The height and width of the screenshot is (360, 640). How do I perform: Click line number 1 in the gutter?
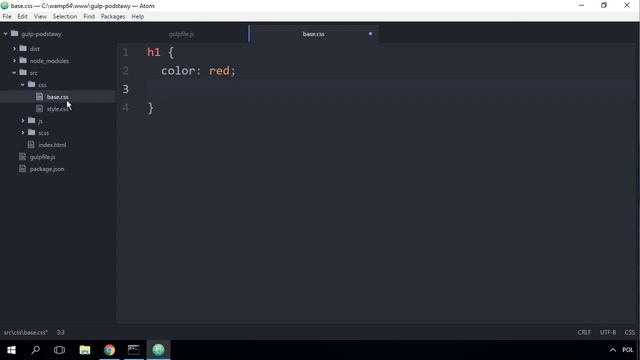[x=125, y=52]
